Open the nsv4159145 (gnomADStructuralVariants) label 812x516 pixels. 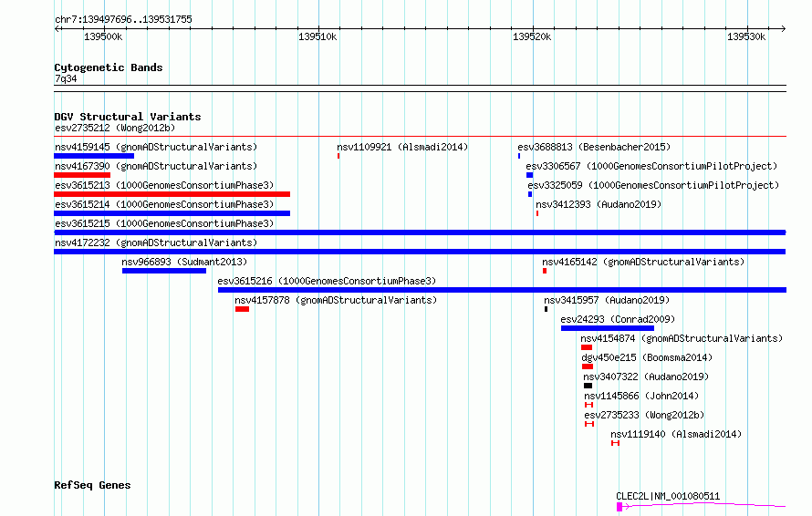[156, 147]
